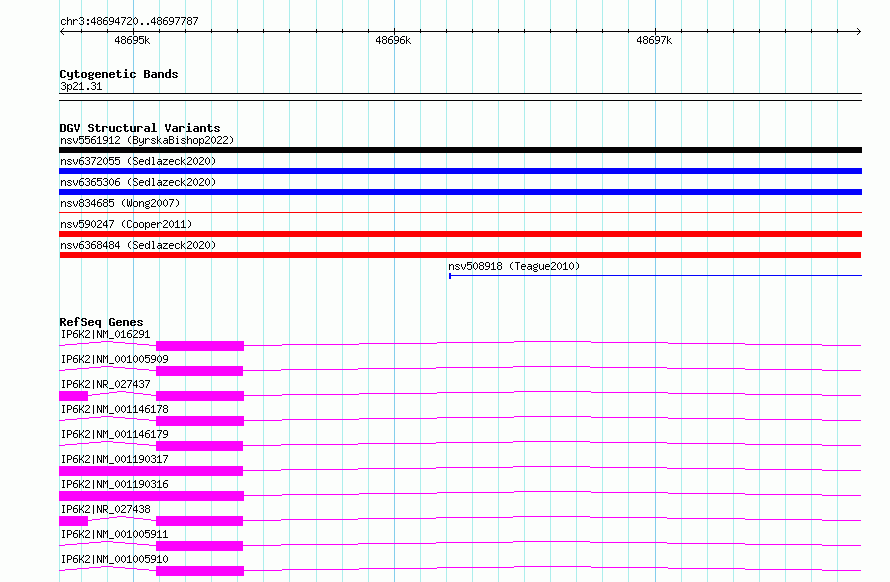Select the magenta exon of IP6K2|NM_016291

coord(200,346)
